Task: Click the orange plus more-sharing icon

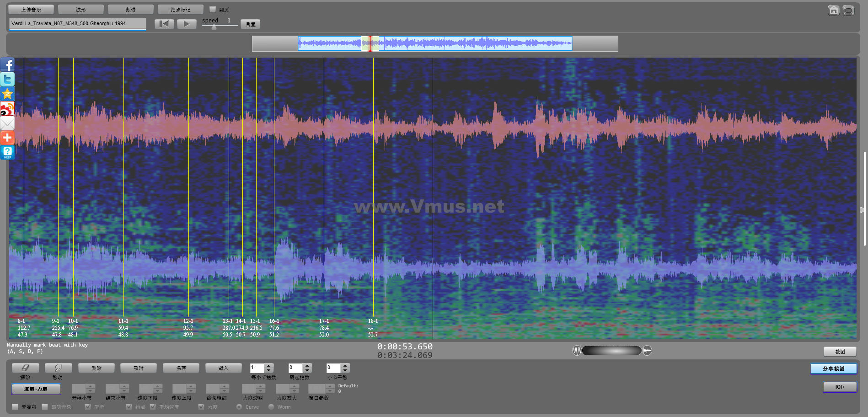Action: coord(7,138)
